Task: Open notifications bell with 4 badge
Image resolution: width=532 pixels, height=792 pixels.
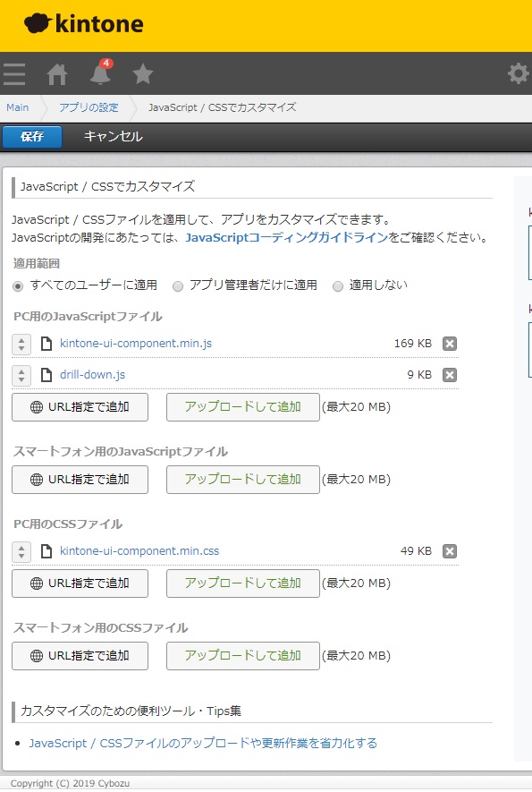Action: click(x=100, y=72)
